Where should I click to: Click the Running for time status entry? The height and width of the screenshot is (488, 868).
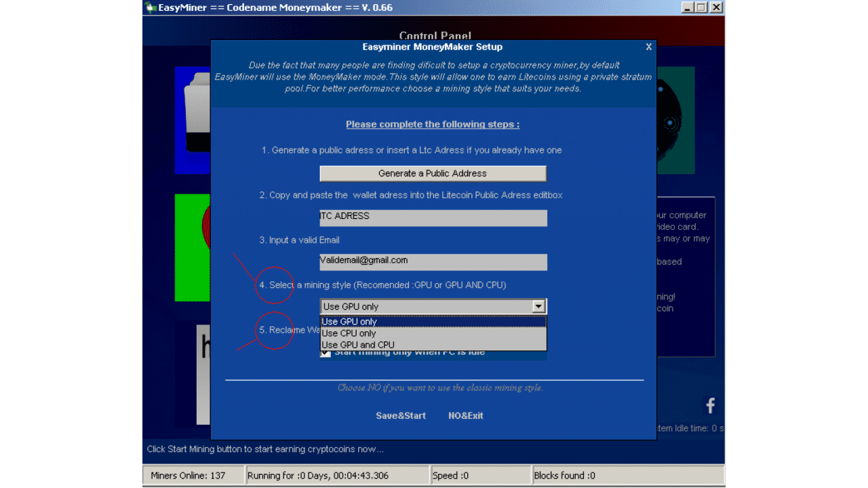337,475
